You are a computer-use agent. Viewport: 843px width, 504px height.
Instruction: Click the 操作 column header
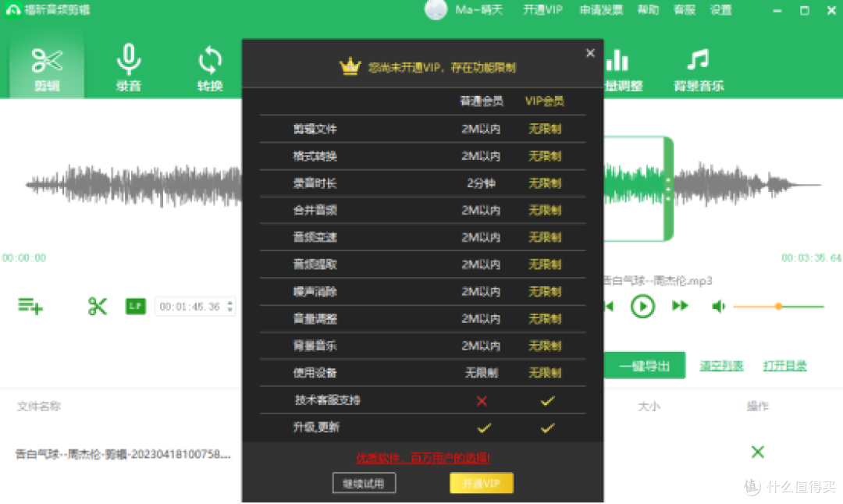(757, 406)
